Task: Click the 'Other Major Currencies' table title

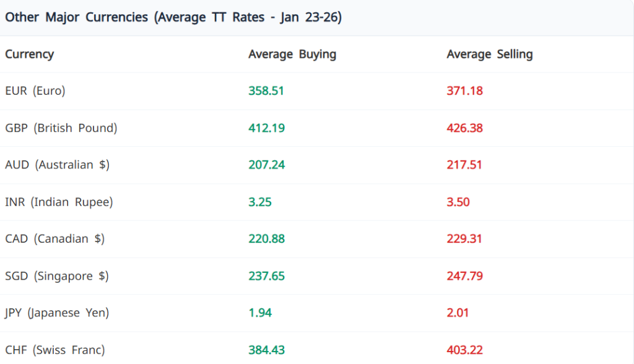Action: pos(173,17)
